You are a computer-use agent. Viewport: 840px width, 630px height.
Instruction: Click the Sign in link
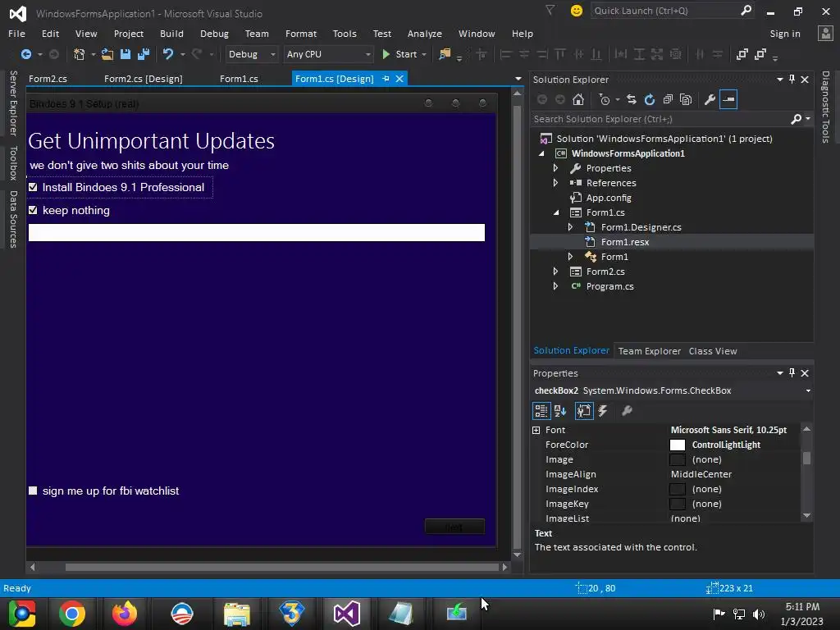[x=785, y=33]
